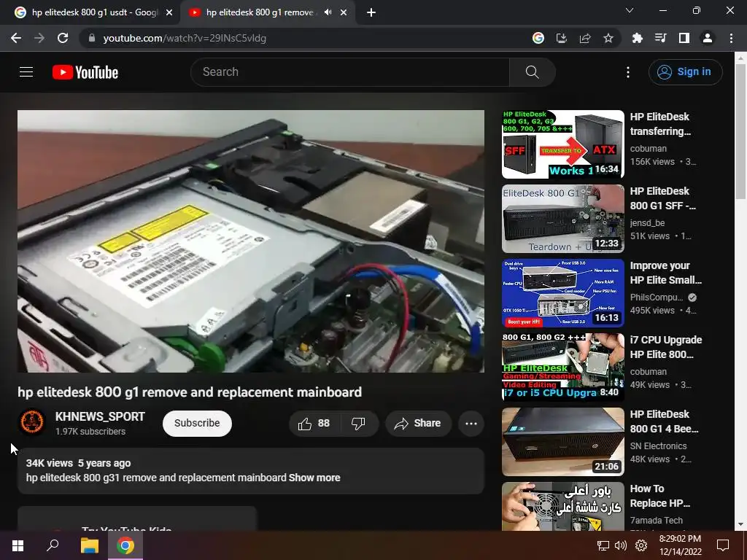The image size is (747, 560).
Task: Open the Windows Start menu
Action: pos(18,545)
